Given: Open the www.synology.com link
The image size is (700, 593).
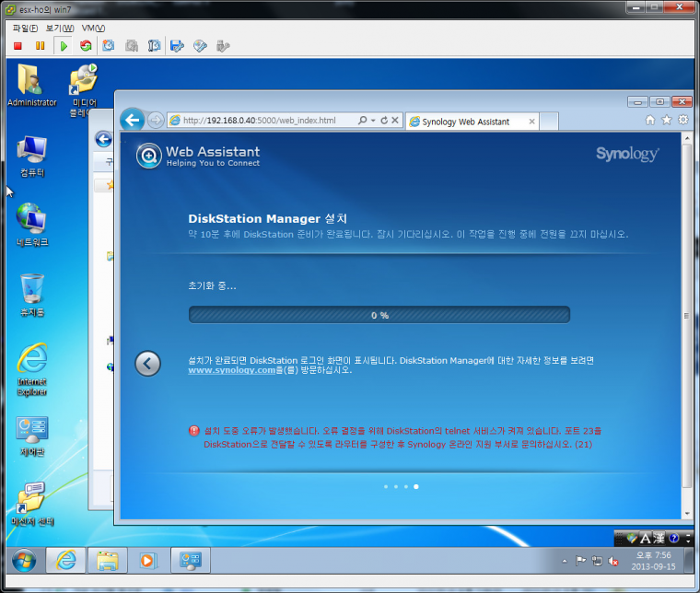Looking at the screenshot, I should point(232,370).
